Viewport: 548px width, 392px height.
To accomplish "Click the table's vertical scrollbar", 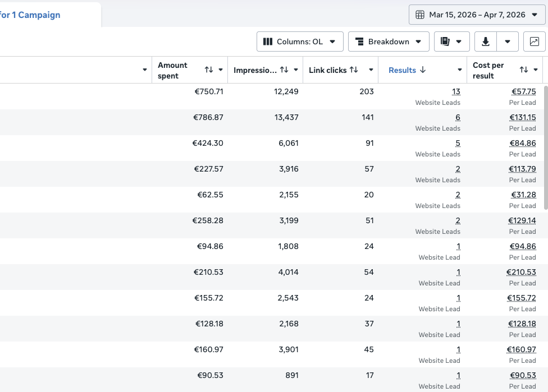I will click(546, 146).
